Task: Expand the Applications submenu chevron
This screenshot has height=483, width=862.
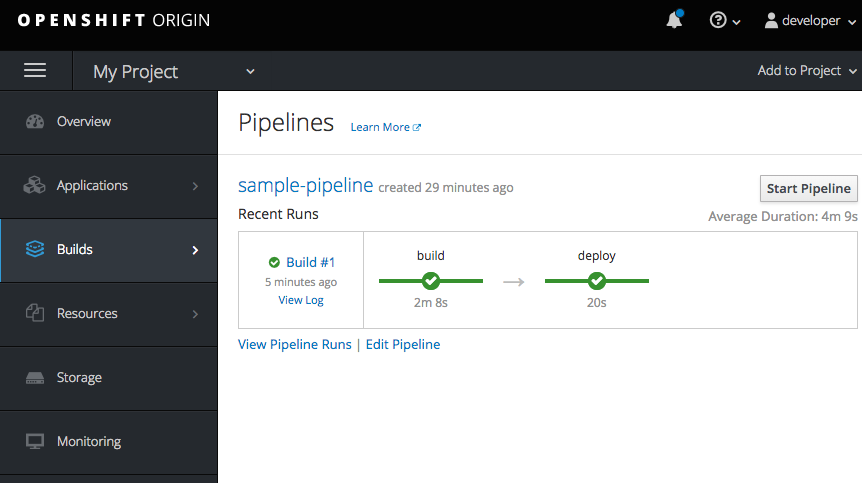Action: tap(195, 186)
